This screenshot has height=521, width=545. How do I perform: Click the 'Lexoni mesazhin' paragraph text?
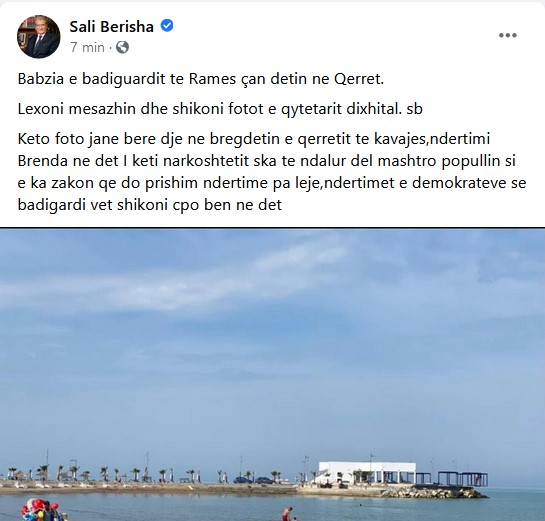click(x=220, y=109)
